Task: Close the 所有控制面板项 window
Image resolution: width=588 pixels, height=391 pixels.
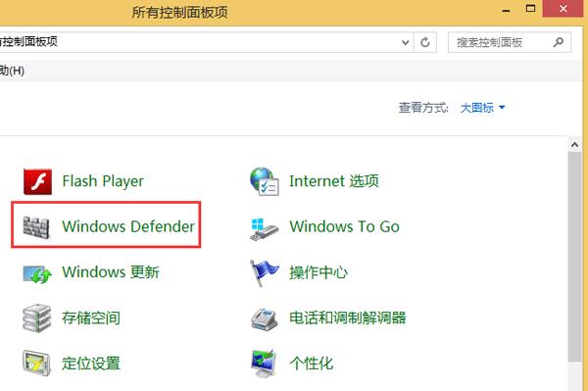Action: [563, 9]
